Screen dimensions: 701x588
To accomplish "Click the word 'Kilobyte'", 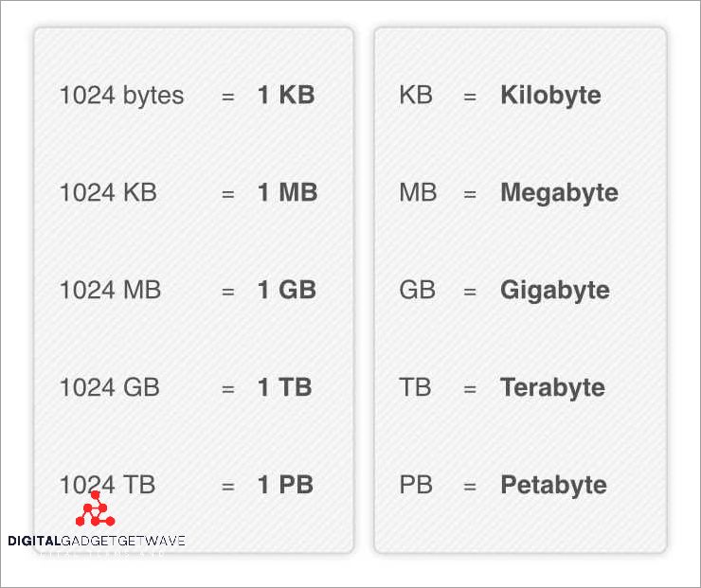I will [550, 96].
